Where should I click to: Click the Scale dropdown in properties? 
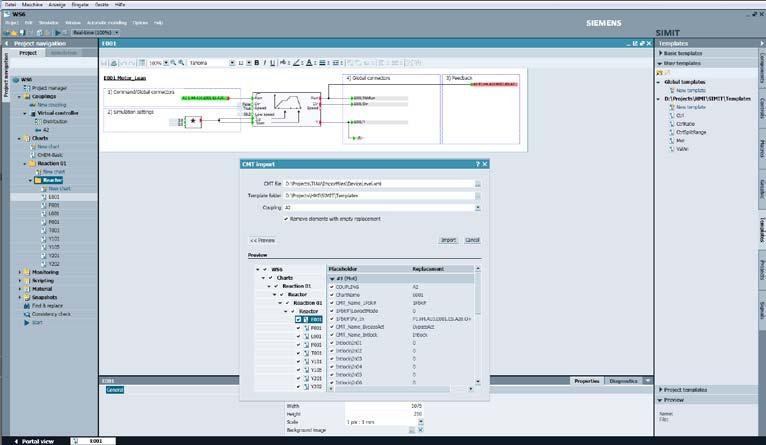(421, 422)
